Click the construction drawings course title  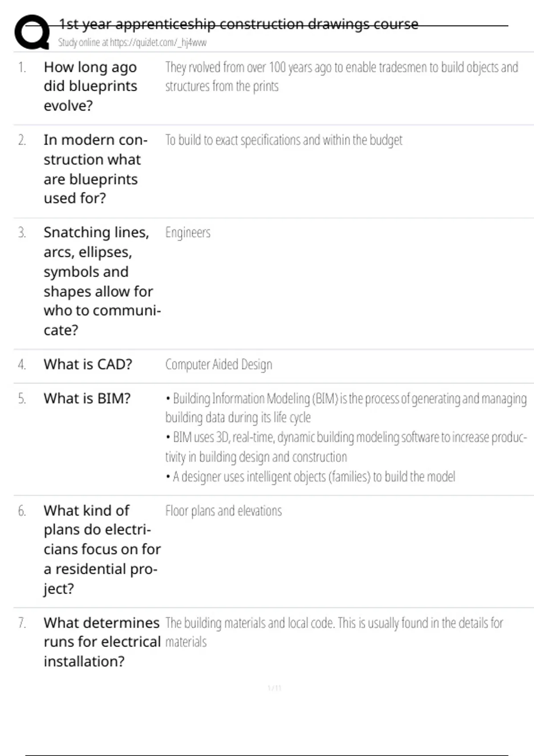[x=239, y=24]
